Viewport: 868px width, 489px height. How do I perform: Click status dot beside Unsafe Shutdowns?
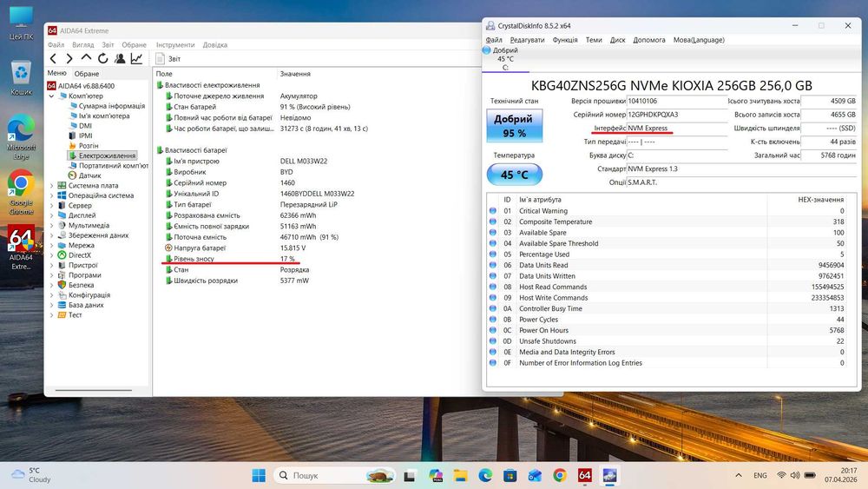coord(493,341)
